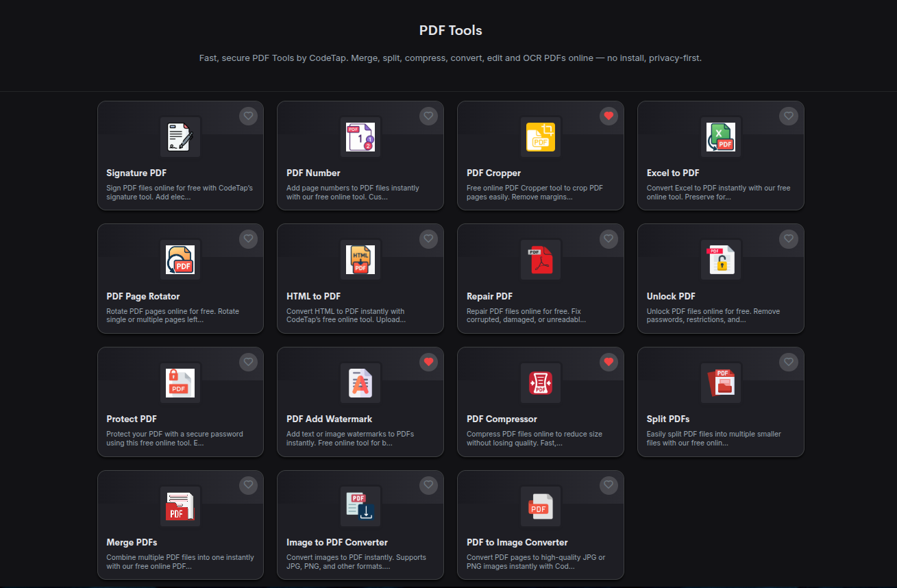
Task: Click description 'Repair PDF files online for free'
Action: [525, 315]
